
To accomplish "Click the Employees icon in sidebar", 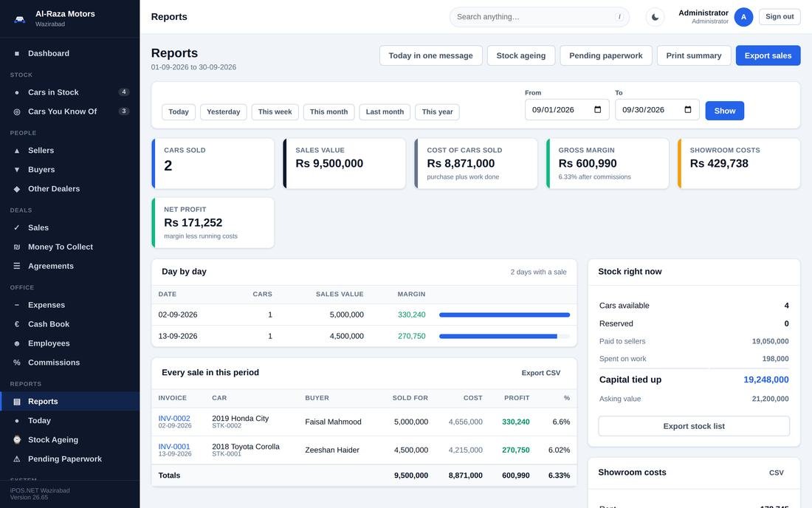I will [x=16, y=343].
